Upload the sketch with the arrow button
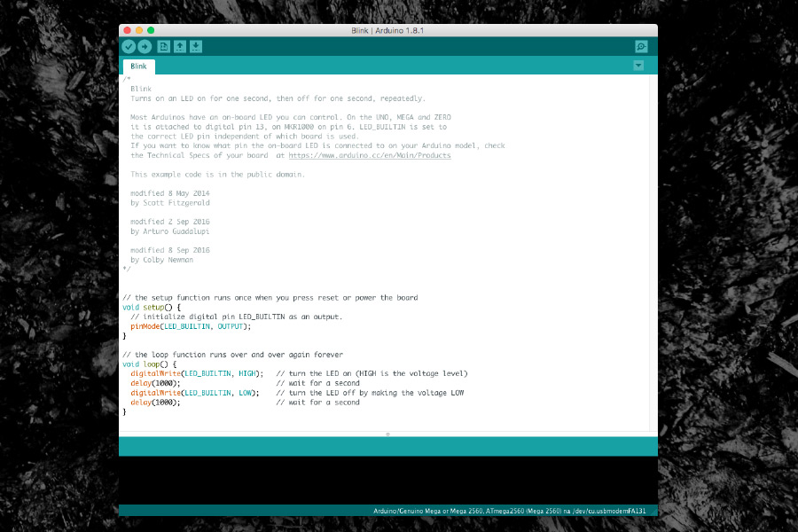This screenshot has width=798, height=532. pyautogui.click(x=145, y=47)
